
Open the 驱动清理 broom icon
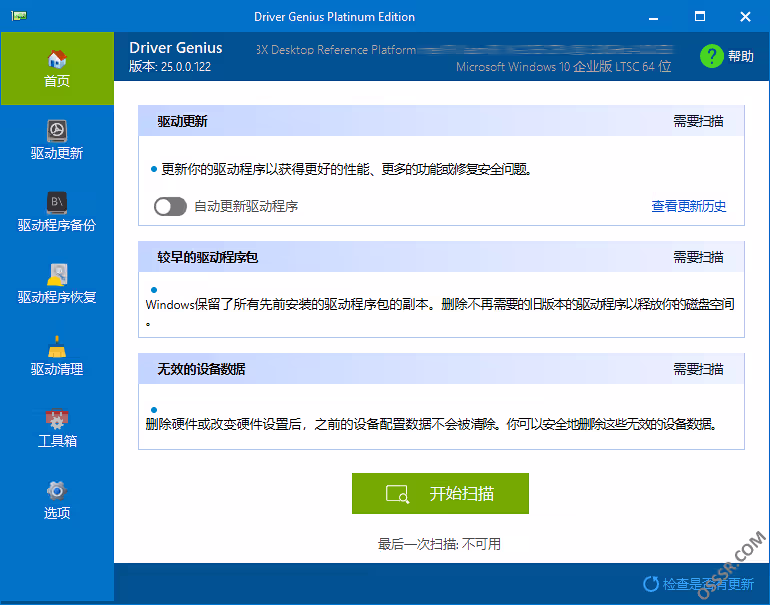coord(57,346)
